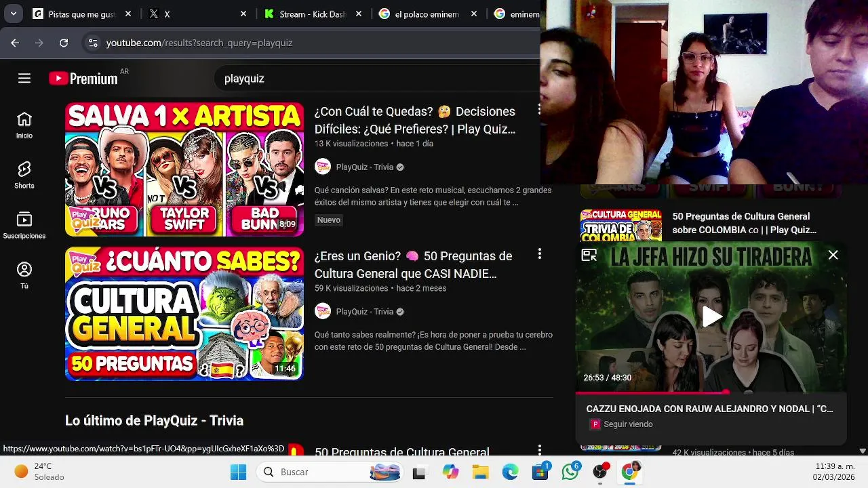Open the ¿Eres un Genio? video title
Viewport: 868px width, 488px height.
(414, 264)
